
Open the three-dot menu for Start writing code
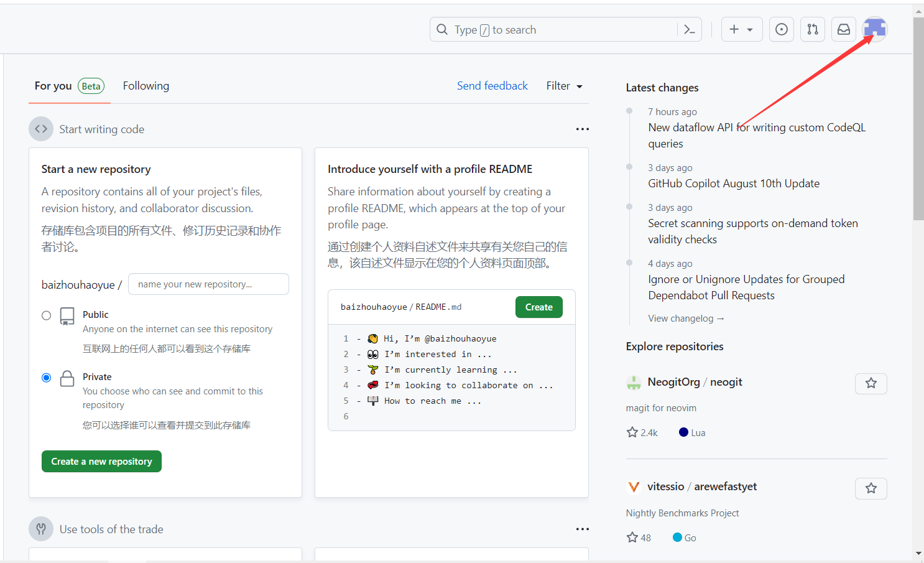coord(582,129)
